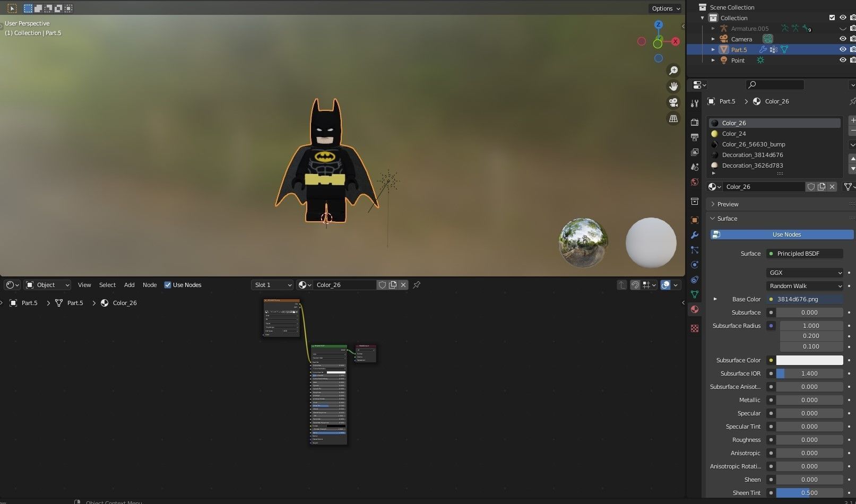Click the pin icon in node editor header

(x=417, y=285)
